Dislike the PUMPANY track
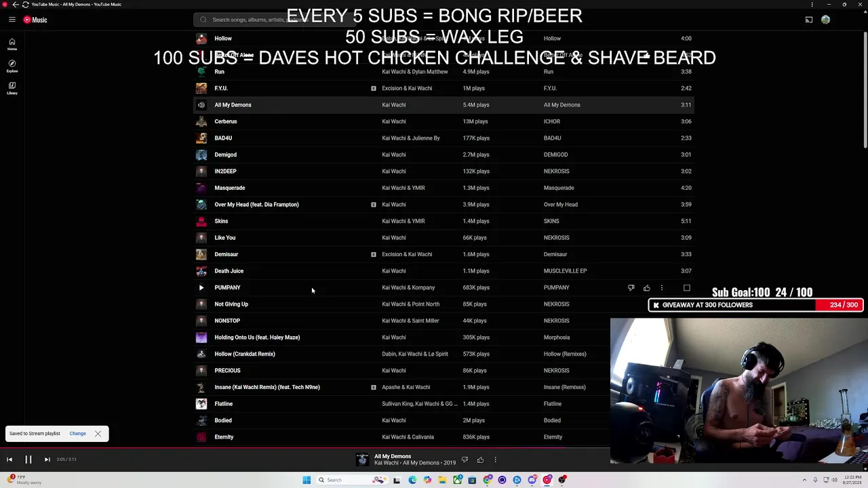Image resolution: width=868 pixels, height=488 pixels. coord(631,287)
